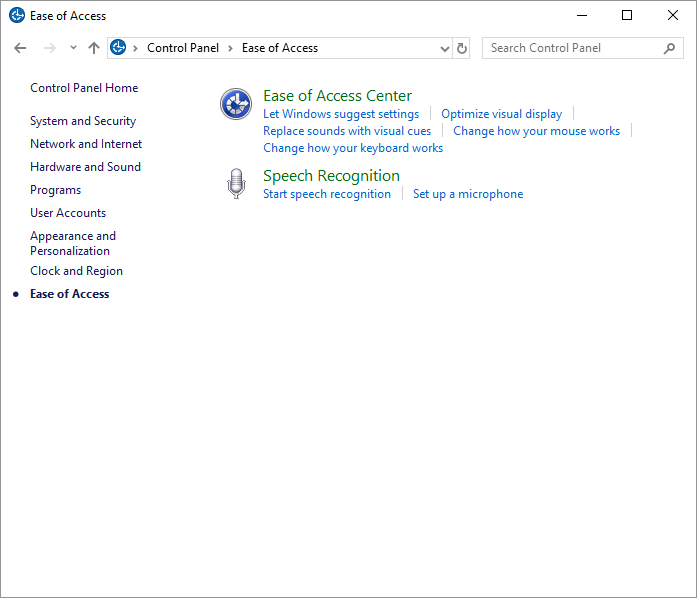Open Change how your mouse works
This screenshot has height=598, width=697.
point(537,131)
